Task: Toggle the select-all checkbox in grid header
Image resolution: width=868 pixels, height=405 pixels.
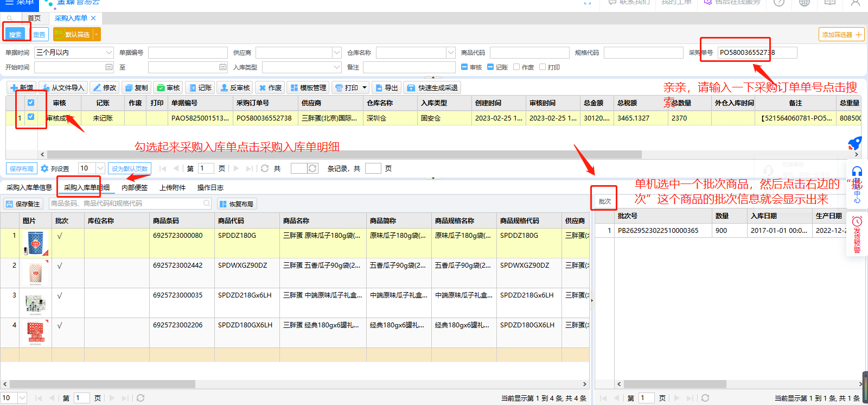Action: pos(31,103)
